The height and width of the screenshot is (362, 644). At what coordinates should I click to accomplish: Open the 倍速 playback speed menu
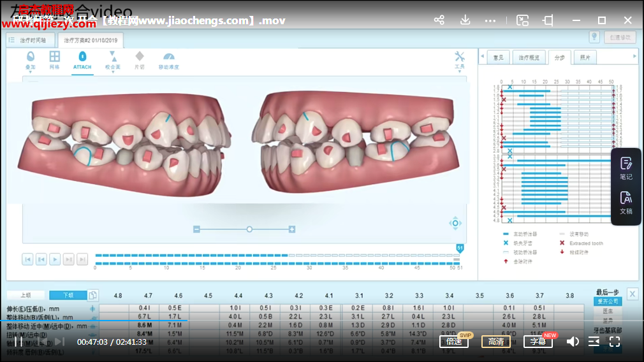click(x=454, y=342)
